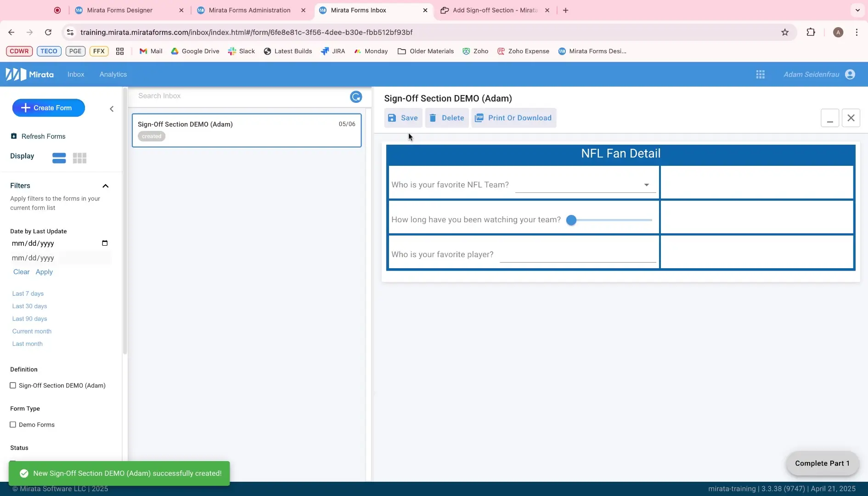Select the list display layout

coord(59,158)
